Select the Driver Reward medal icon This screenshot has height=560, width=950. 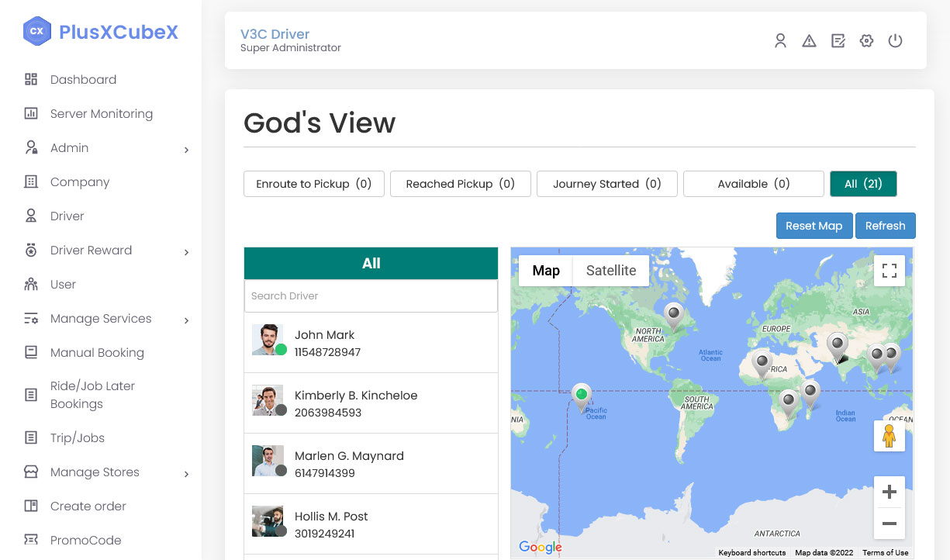coord(31,250)
